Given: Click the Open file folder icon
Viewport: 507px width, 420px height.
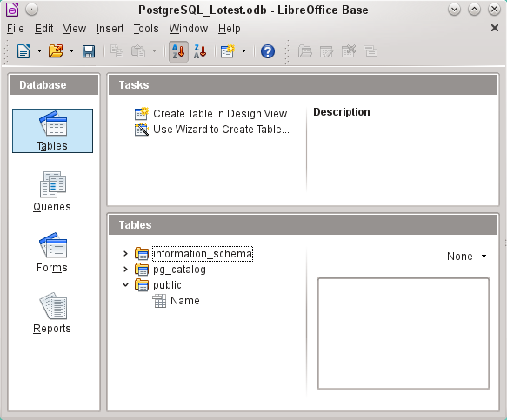Looking at the screenshot, I should (x=56, y=51).
